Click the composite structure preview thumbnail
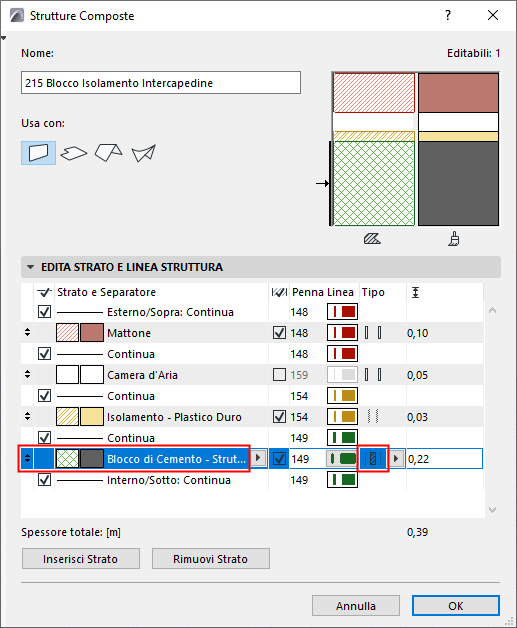Image resolution: width=517 pixels, height=628 pixels. pyautogui.click(x=416, y=149)
